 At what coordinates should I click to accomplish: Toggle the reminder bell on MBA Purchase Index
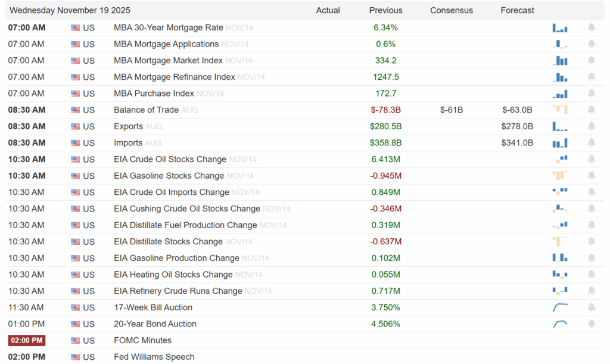click(591, 93)
